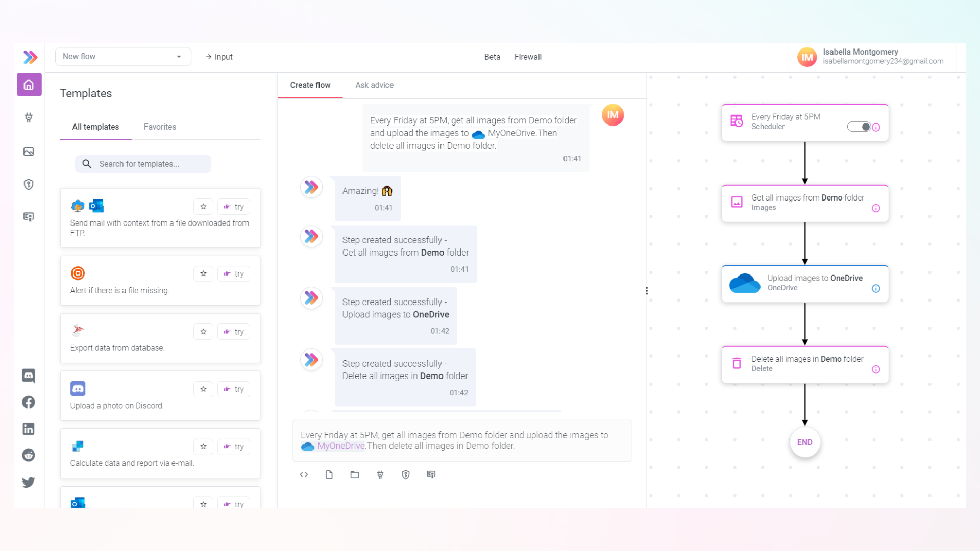
Task: Expand the New flow dropdown
Action: point(123,57)
